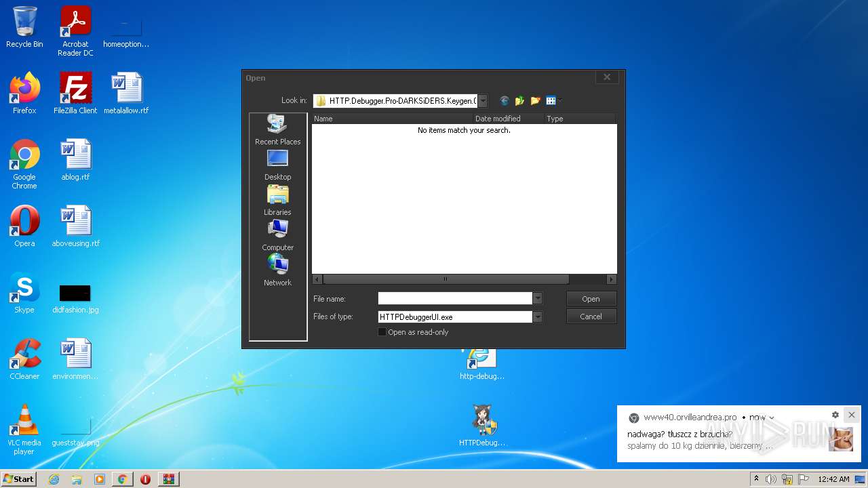The height and width of the screenshot is (488, 868).
Task: Click the horizontal scrollbar thumb
Action: [x=446, y=279]
